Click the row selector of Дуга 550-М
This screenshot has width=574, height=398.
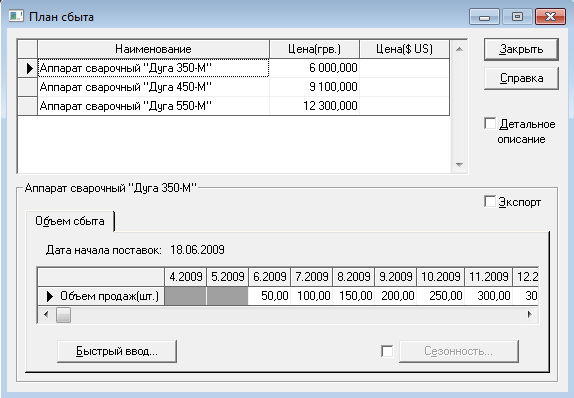coord(28,106)
